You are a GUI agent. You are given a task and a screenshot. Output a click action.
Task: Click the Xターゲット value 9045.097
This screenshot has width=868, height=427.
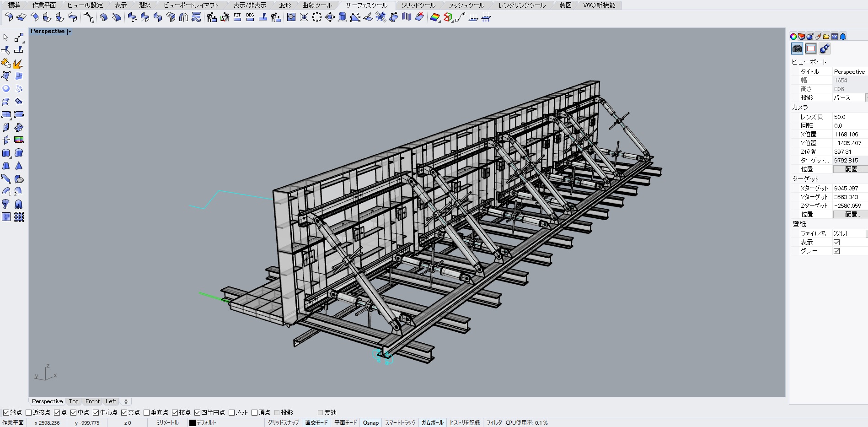point(850,188)
